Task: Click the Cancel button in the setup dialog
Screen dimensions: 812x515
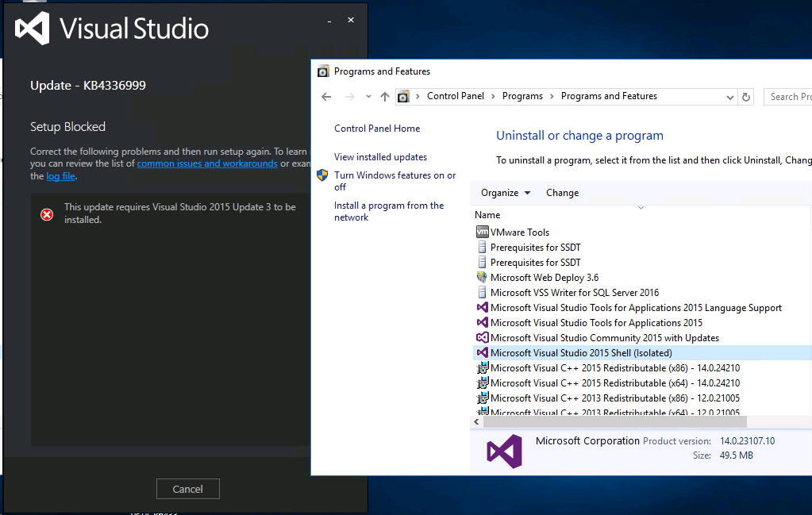Action: pyautogui.click(x=187, y=489)
